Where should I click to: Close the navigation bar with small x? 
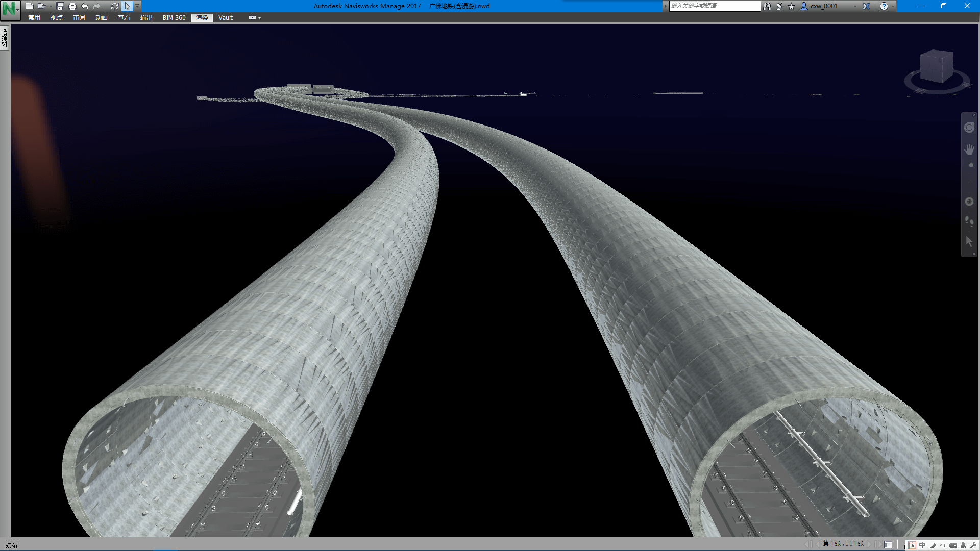click(x=974, y=115)
